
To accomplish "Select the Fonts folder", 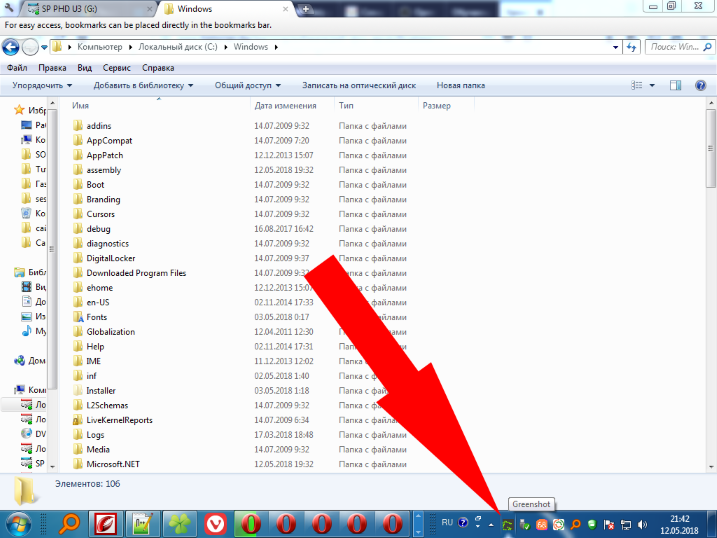I will pos(97,317).
